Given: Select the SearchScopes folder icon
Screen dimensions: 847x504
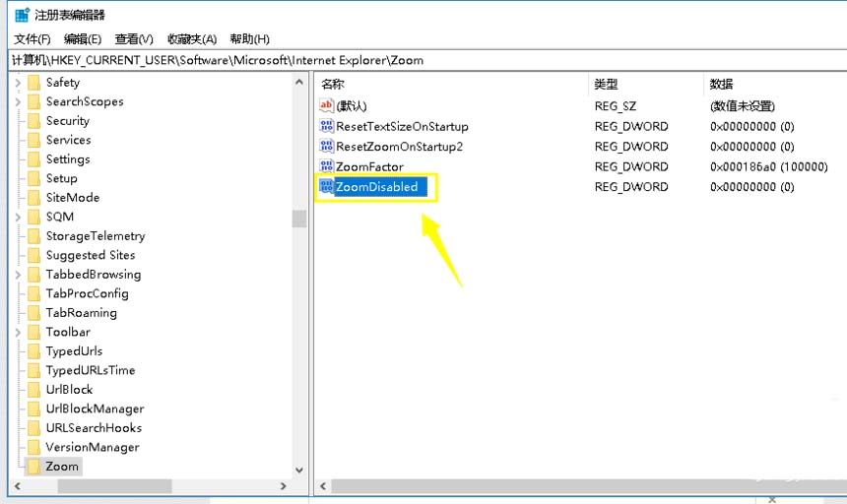Looking at the screenshot, I should 34,101.
